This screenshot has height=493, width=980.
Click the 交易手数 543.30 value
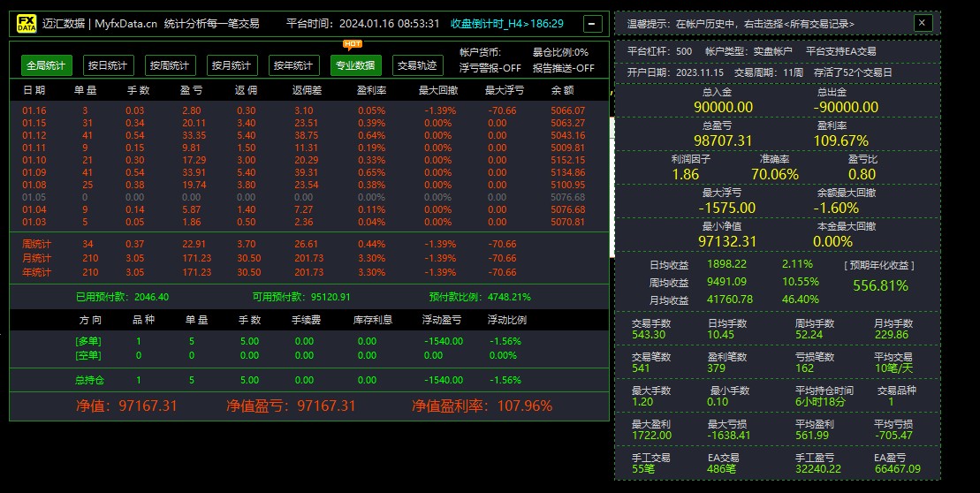[x=648, y=335]
